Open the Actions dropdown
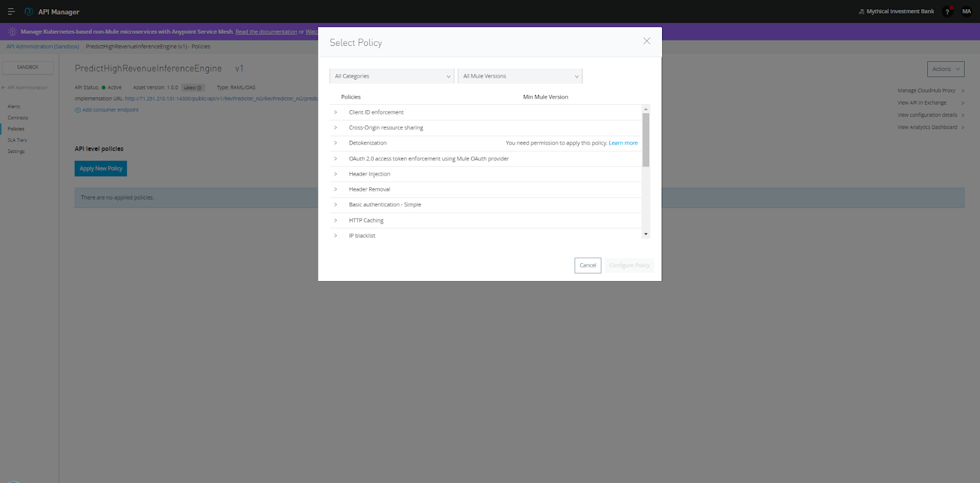Screen dimensions: 980x483 pos(946,69)
